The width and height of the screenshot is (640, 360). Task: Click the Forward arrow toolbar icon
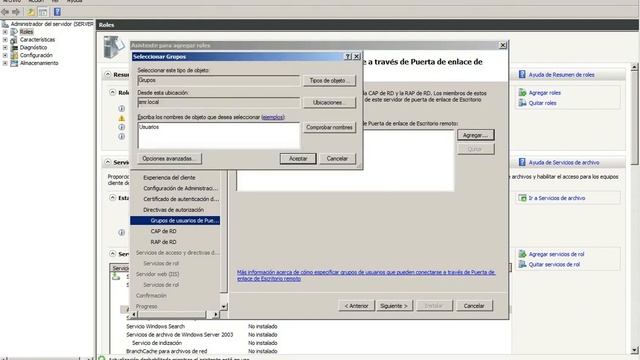[16, 12]
